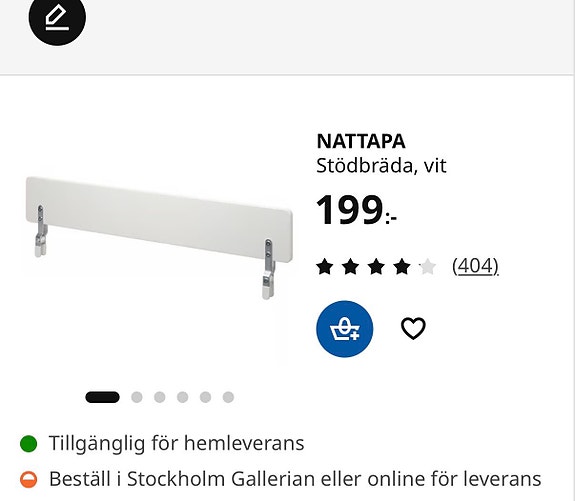This screenshot has width=575, height=501.
Task: Open the NATTAPA product title
Action: coord(361,141)
